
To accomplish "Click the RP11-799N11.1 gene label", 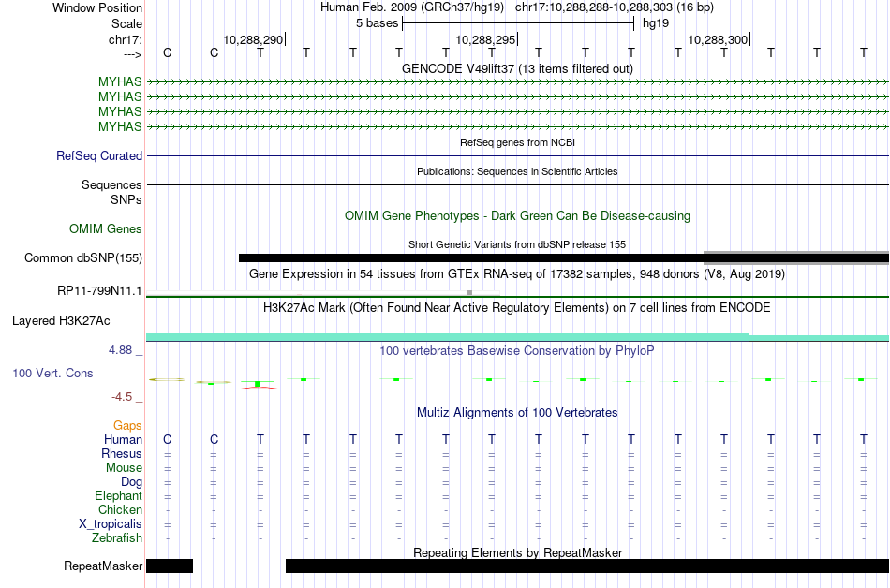I will tap(98, 291).
